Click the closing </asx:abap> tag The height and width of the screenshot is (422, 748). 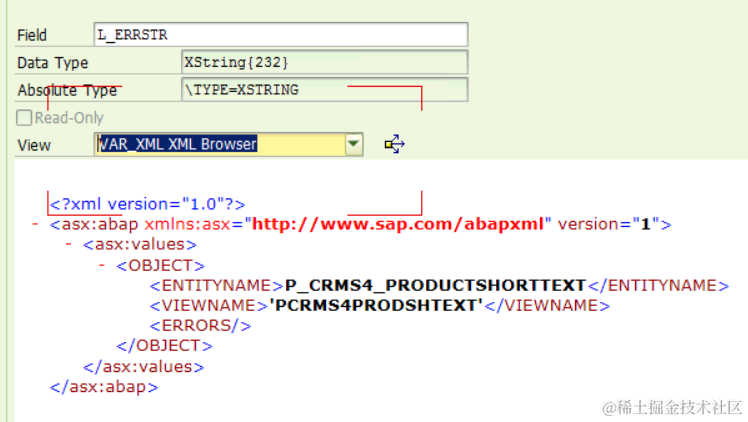pyautogui.click(x=104, y=386)
